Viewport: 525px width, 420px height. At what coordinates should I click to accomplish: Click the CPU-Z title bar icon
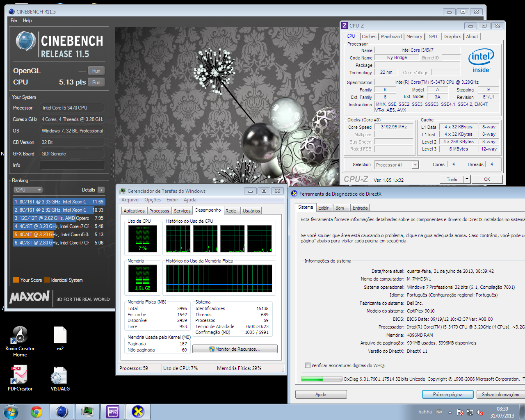[345, 25]
